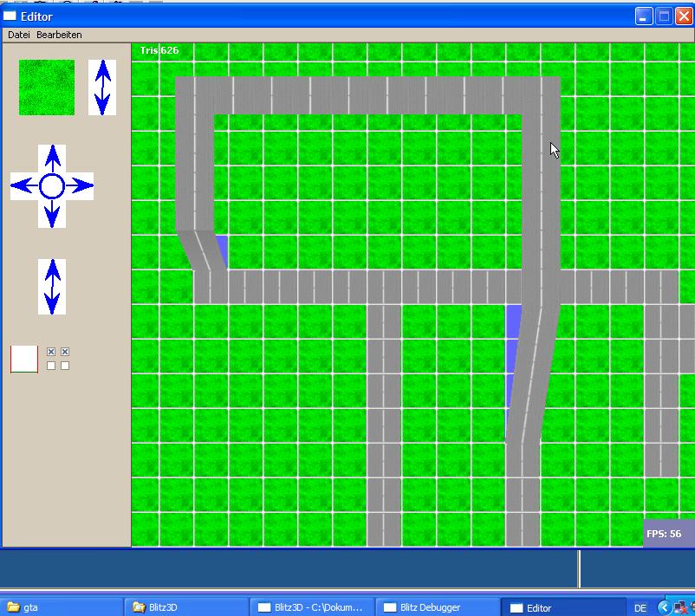Select the green grass texture preview

[47, 88]
